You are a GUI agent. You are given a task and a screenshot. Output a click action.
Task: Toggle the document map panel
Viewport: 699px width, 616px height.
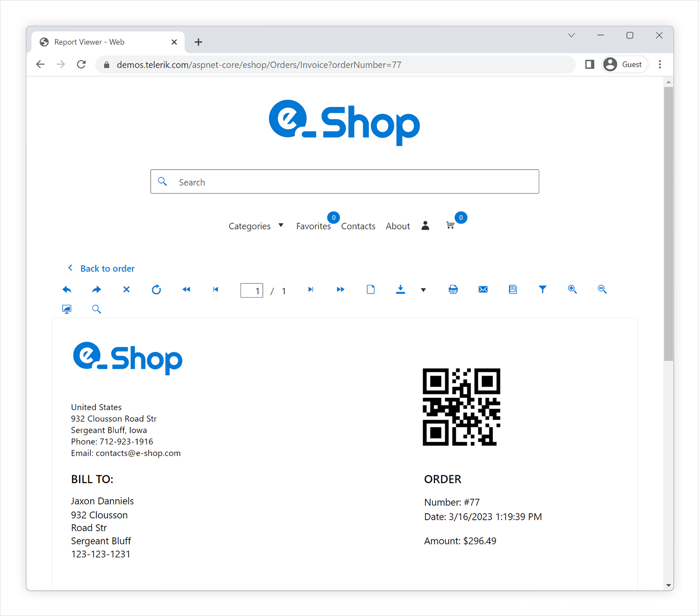(513, 289)
